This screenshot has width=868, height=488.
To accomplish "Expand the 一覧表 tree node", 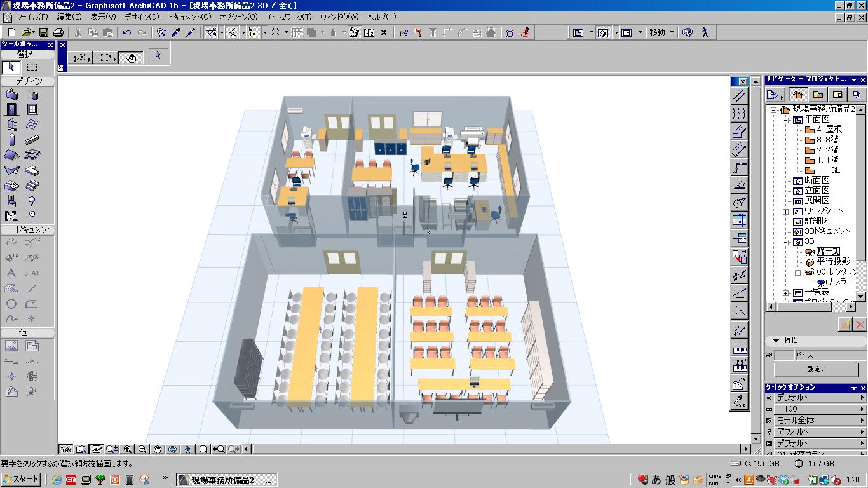I will pyautogui.click(x=785, y=293).
